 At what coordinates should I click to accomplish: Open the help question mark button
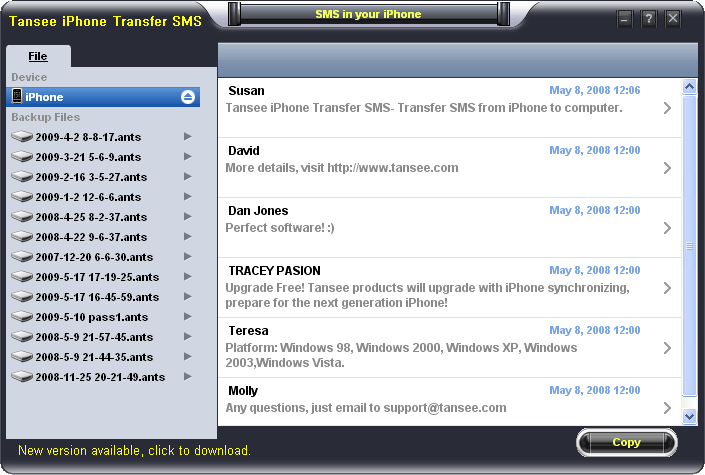[648, 19]
